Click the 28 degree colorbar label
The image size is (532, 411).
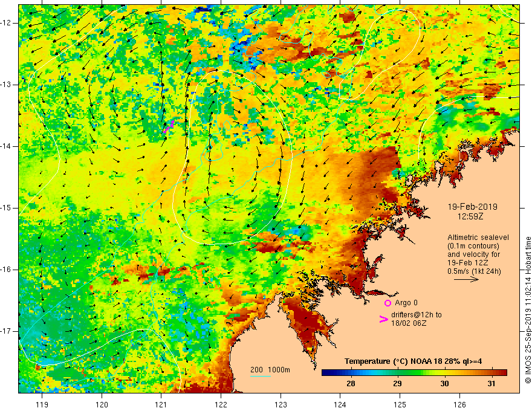(x=351, y=384)
